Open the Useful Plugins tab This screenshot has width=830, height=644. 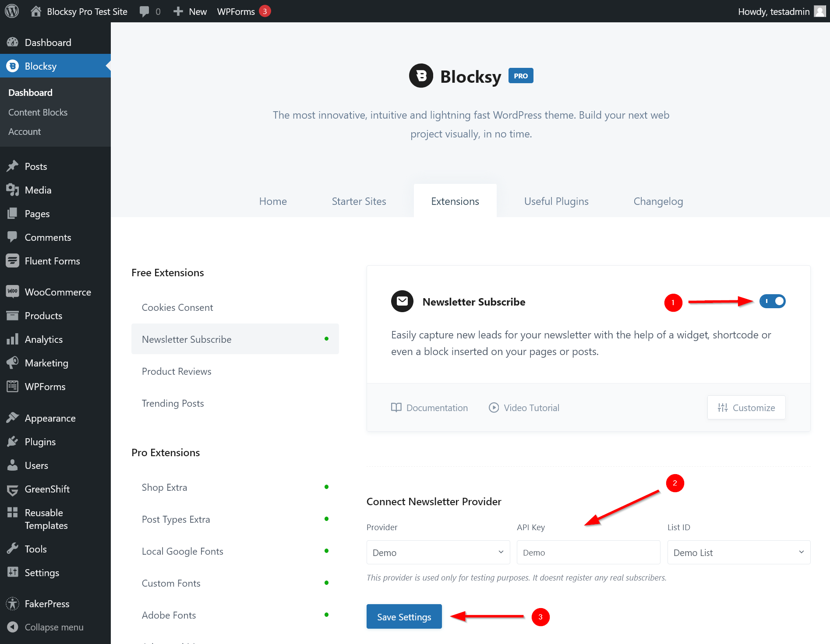pos(556,201)
